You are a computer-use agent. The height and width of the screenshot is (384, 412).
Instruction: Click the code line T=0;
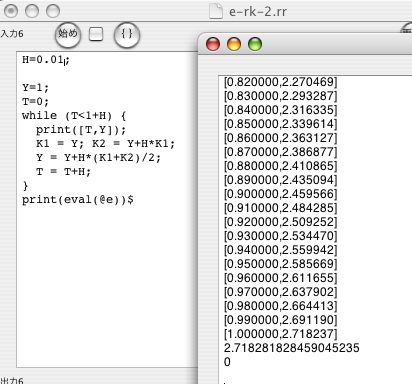(x=35, y=102)
